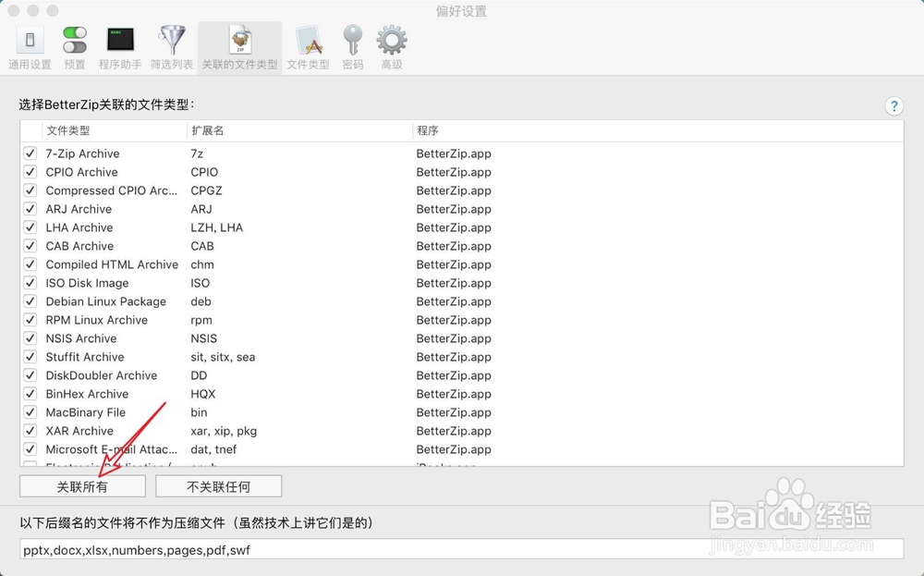Click the HQX extension cell

tap(203, 394)
